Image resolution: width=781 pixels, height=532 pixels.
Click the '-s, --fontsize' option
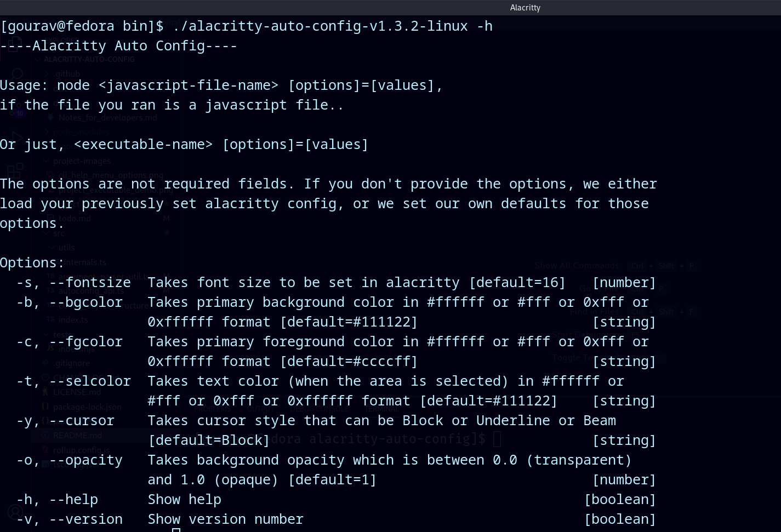coord(73,282)
